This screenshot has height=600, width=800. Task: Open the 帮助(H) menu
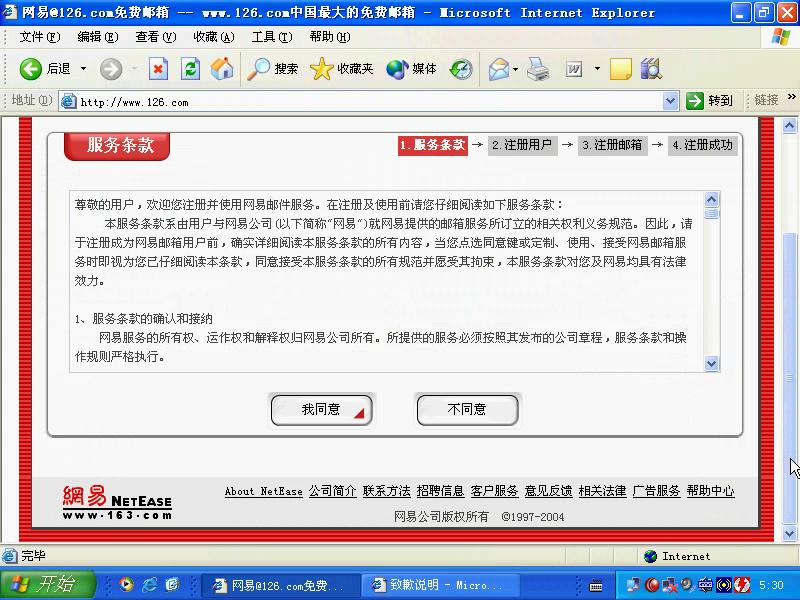(330, 37)
